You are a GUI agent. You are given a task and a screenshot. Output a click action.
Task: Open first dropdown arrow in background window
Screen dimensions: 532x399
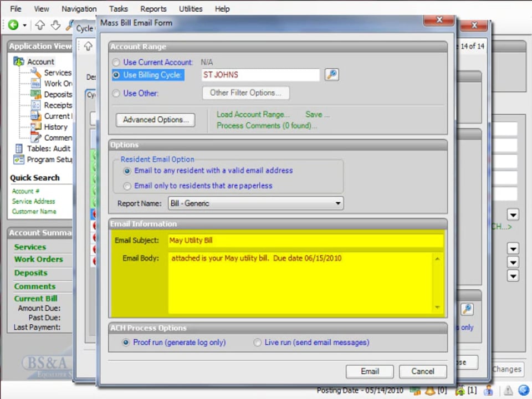pyautogui.click(x=513, y=215)
